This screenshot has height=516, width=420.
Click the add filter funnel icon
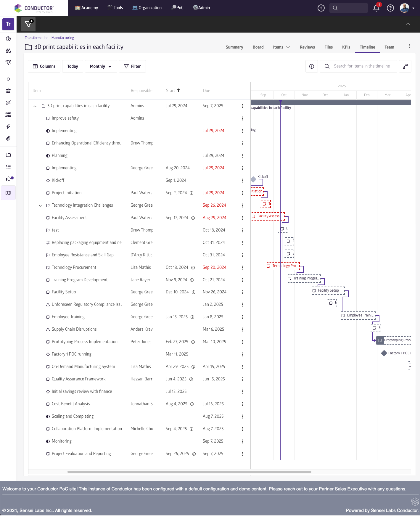tap(28, 24)
